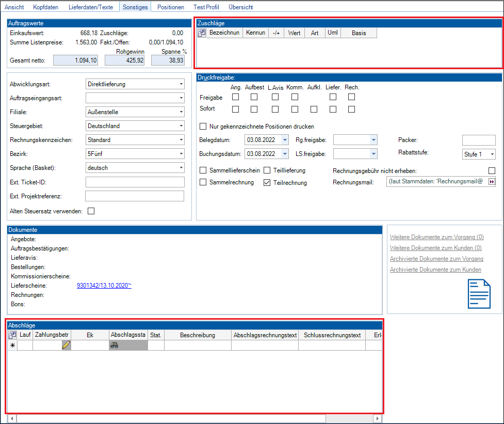Click the double-arrow button beside Rechnungsmail
Viewport: 504px width, 424px height.
tap(492, 182)
